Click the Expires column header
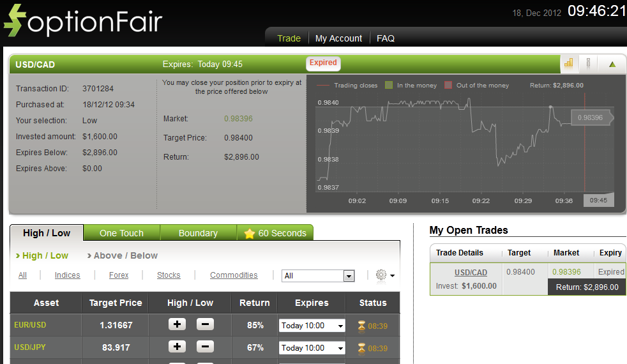 (312, 303)
